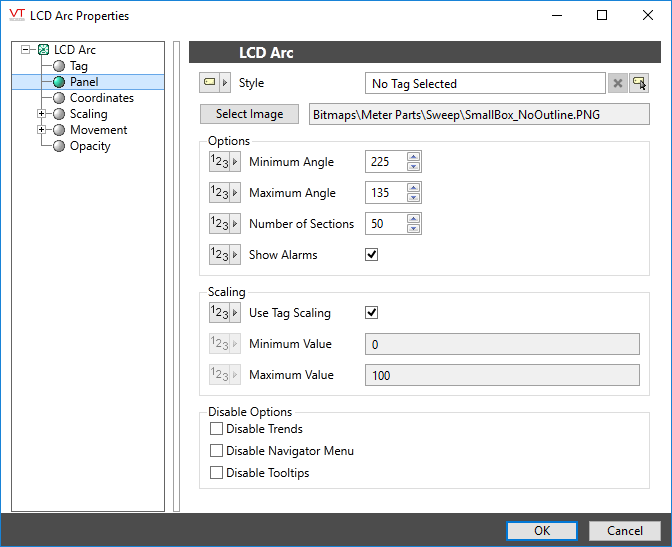
Task: Toggle the Show Alarms checkbox
Action: pos(372,255)
